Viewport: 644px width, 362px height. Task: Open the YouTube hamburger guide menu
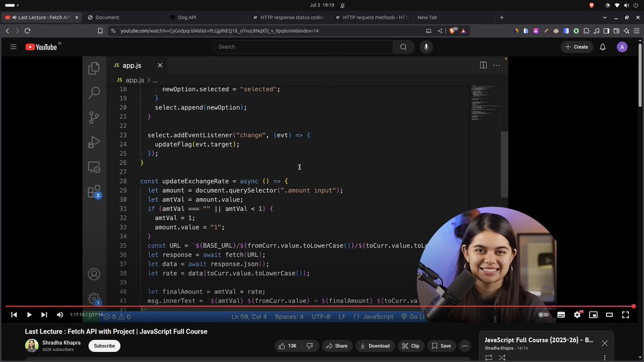[13, 47]
